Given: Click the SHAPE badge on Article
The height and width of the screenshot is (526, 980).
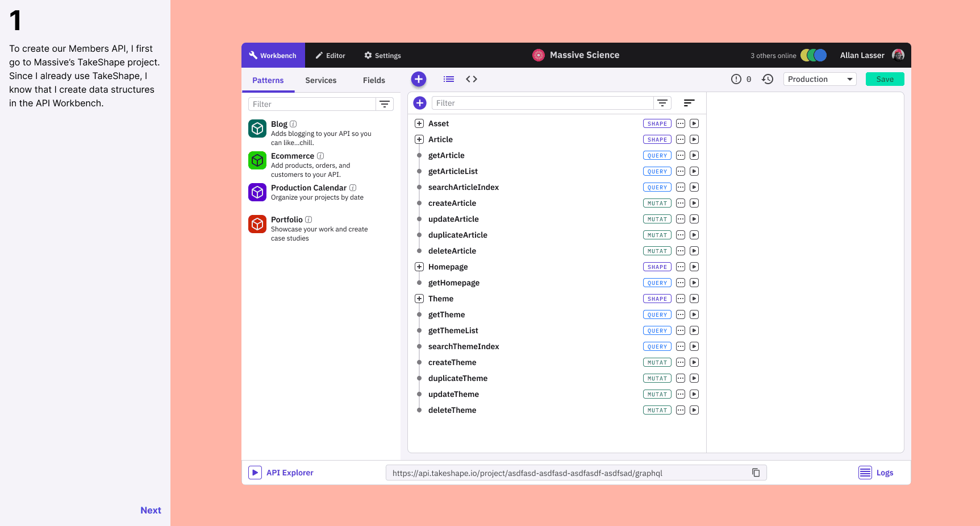Looking at the screenshot, I should [657, 139].
